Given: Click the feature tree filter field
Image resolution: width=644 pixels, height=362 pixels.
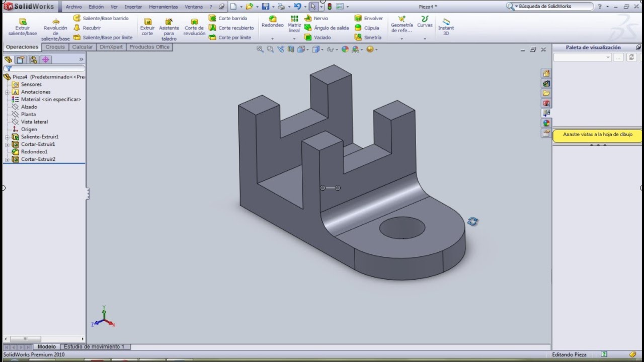Looking at the screenshot, I should pyautogui.click(x=44, y=68).
